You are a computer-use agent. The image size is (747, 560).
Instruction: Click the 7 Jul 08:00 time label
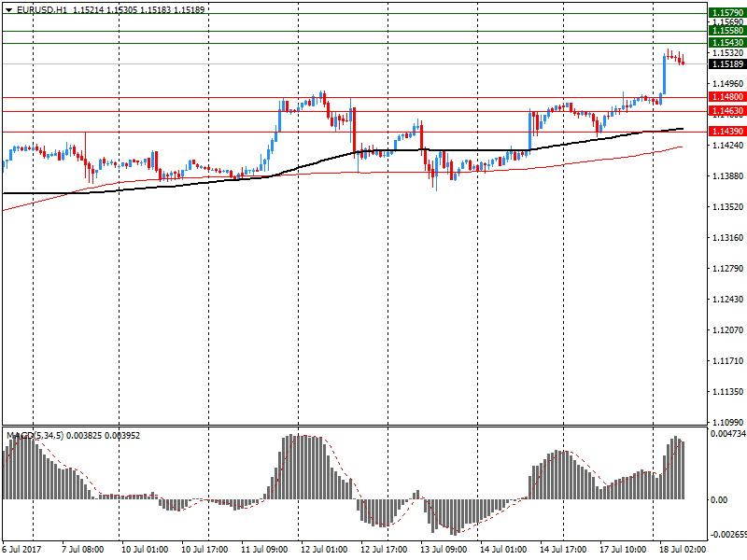[82, 549]
